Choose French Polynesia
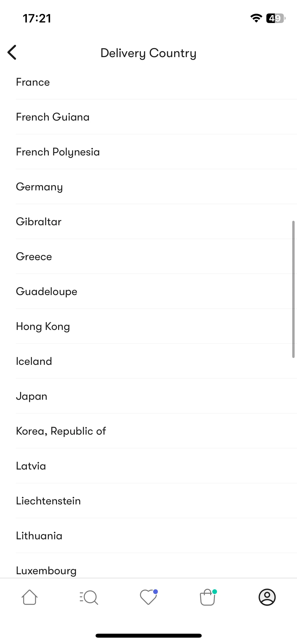 tap(156, 152)
